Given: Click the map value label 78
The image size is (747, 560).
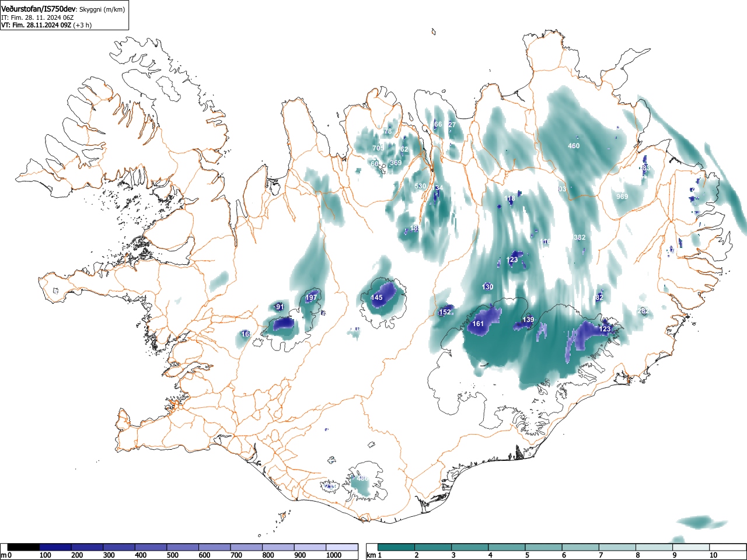Looking at the screenshot, I should tap(388, 131).
